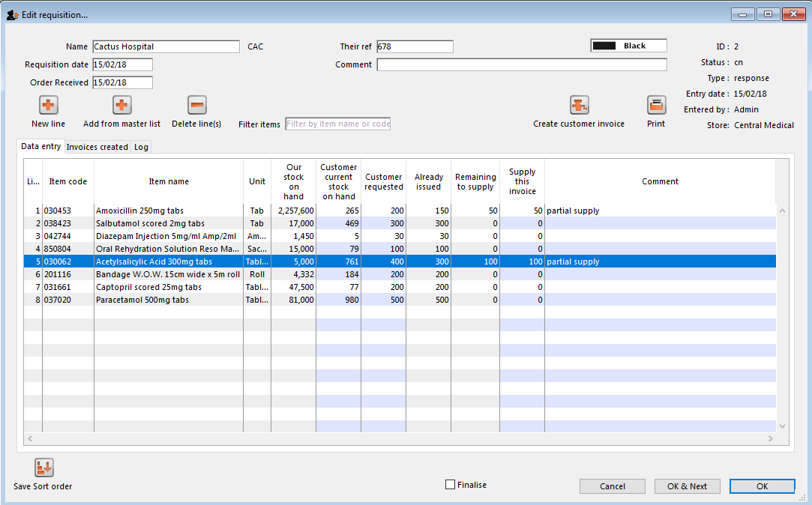Switch to the Invoices created tab
The height and width of the screenshot is (505, 812).
[97, 147]
